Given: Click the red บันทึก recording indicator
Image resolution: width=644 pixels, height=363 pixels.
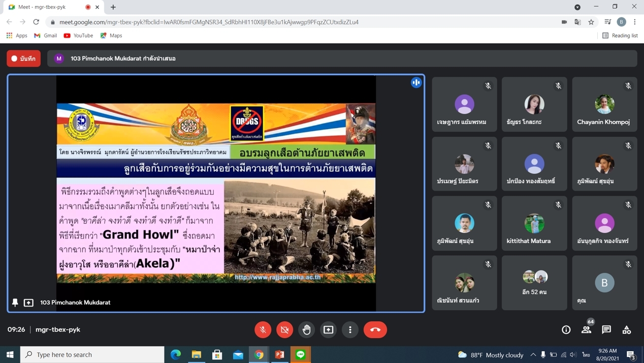Looking at the screenshot, I should pos(24,58).
